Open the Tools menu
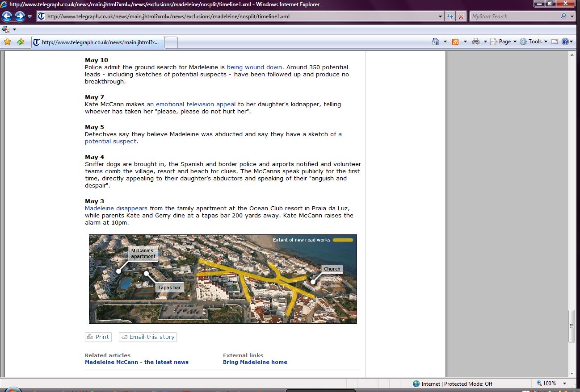580x392 pixels. pos(534,42)
